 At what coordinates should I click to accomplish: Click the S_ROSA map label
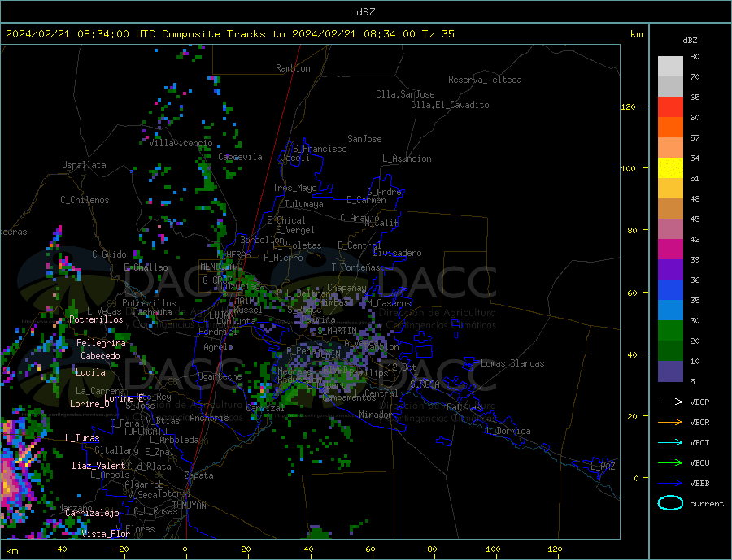click(425, 384)
